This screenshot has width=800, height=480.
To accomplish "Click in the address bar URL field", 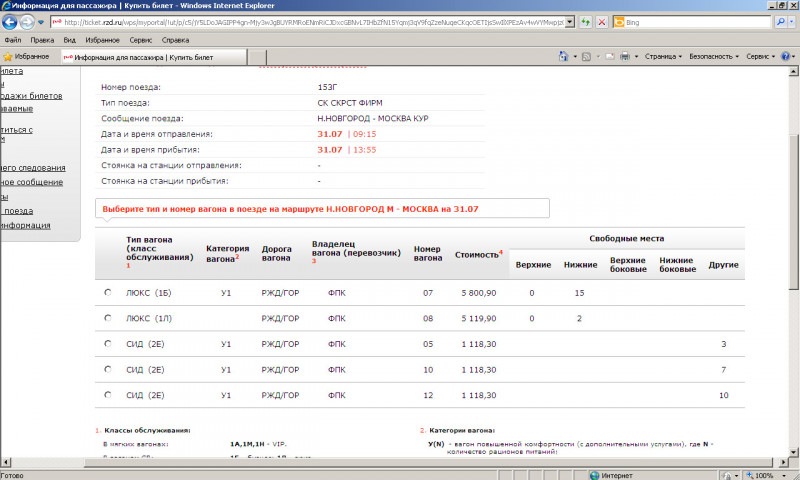I will pyautogui.click(x=308, y=22).
